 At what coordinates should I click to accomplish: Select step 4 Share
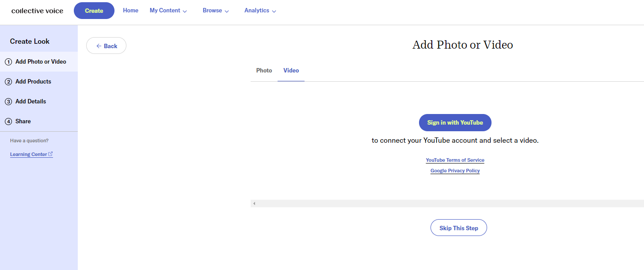click(39, 122)
